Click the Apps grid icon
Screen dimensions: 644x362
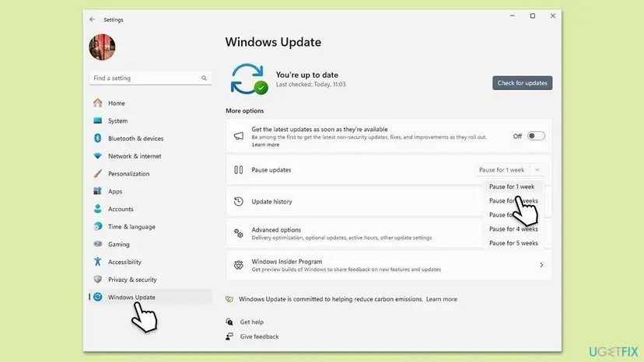tap(97, 191)
